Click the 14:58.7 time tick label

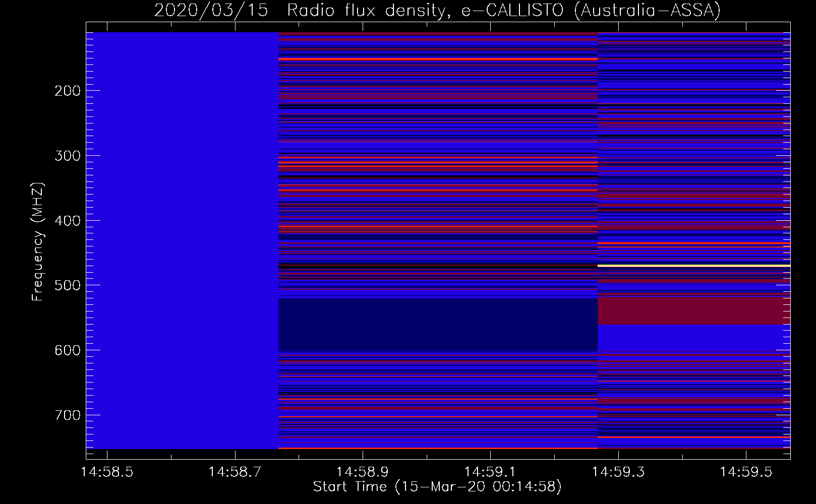(x=235, y=472)
